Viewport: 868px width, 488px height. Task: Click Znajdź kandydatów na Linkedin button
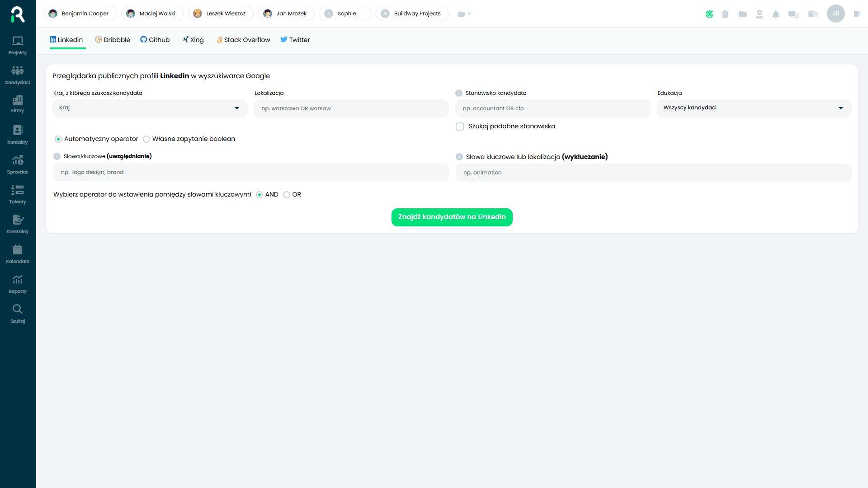pyautogui.click(x=452, y=217)
